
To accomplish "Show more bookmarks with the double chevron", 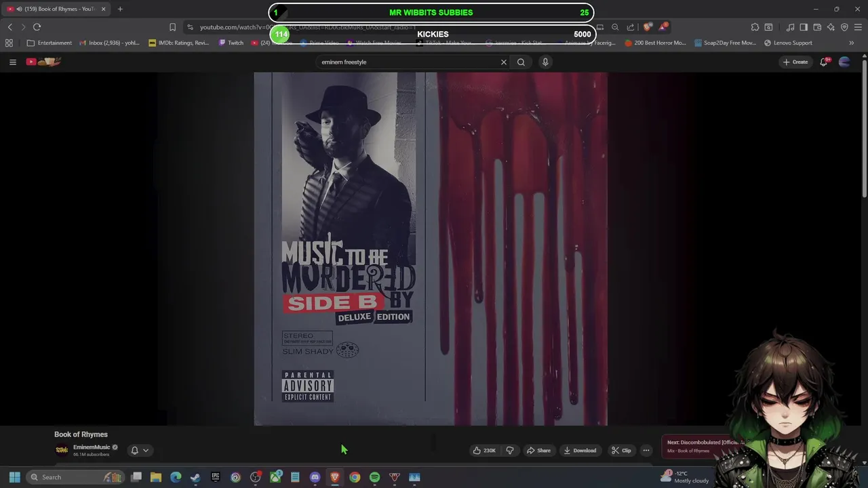I will (851, 43).
